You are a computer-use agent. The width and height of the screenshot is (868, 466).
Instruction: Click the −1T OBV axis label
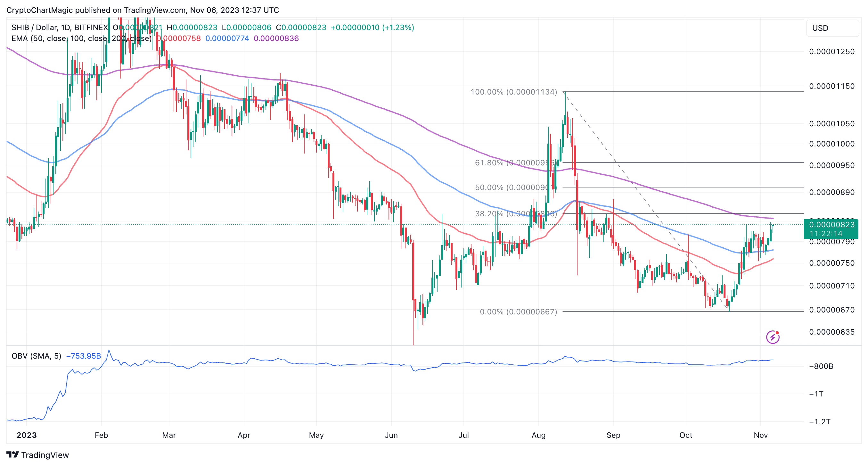click(x=816, y=394)
